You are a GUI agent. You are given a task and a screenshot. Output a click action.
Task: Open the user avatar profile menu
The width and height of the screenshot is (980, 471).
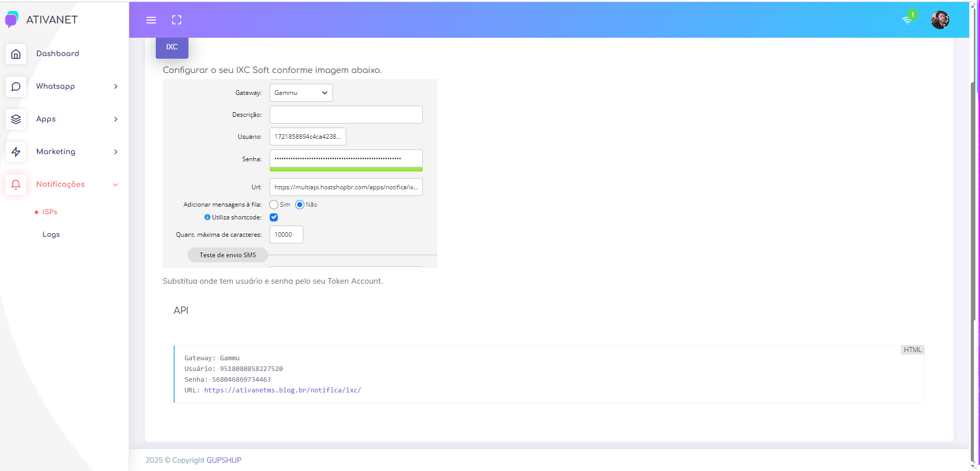pos(940,20)
